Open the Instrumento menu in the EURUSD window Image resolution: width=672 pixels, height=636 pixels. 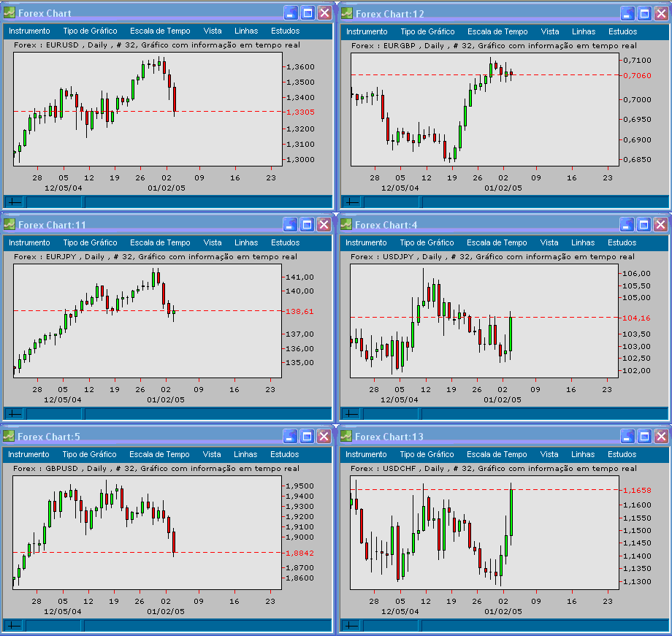[29, 31]
